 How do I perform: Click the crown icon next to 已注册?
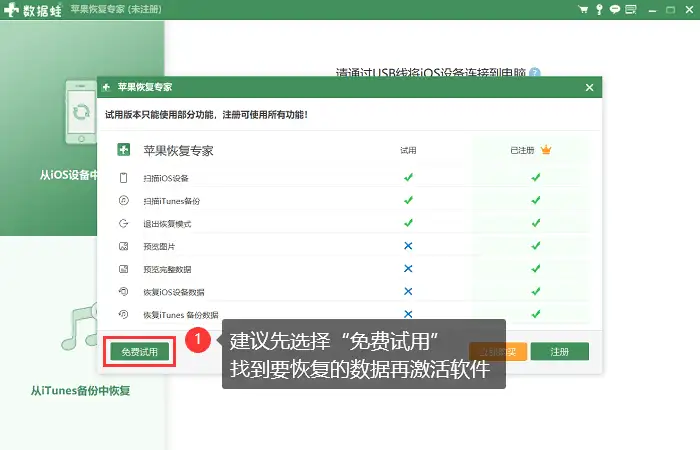[546, 150]
